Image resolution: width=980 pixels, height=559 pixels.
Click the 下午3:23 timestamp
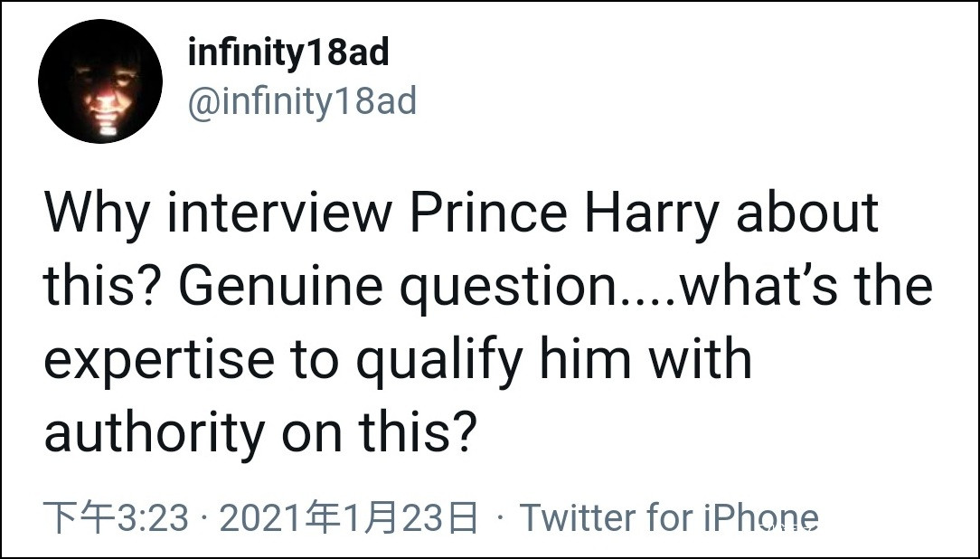(x=117, y=518)
